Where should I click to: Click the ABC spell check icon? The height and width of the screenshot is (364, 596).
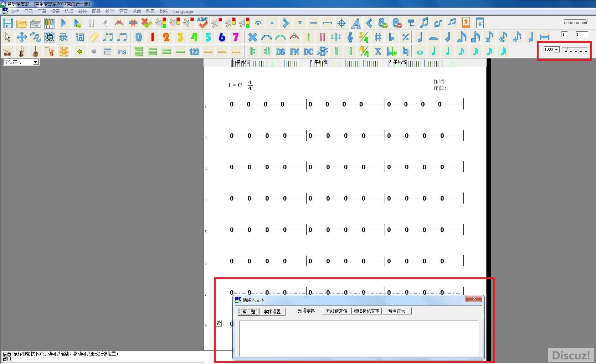[x=202, y=23]
